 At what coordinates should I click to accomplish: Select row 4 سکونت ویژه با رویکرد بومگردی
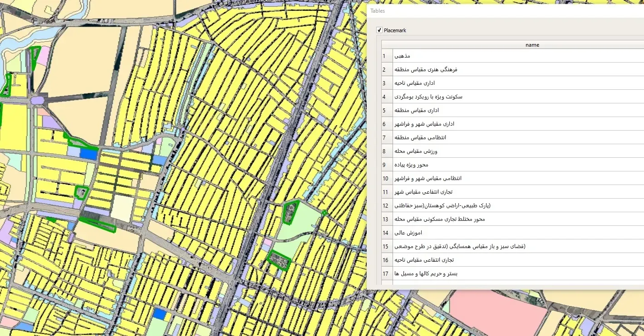pyautogui.click(x=499, y=97)
